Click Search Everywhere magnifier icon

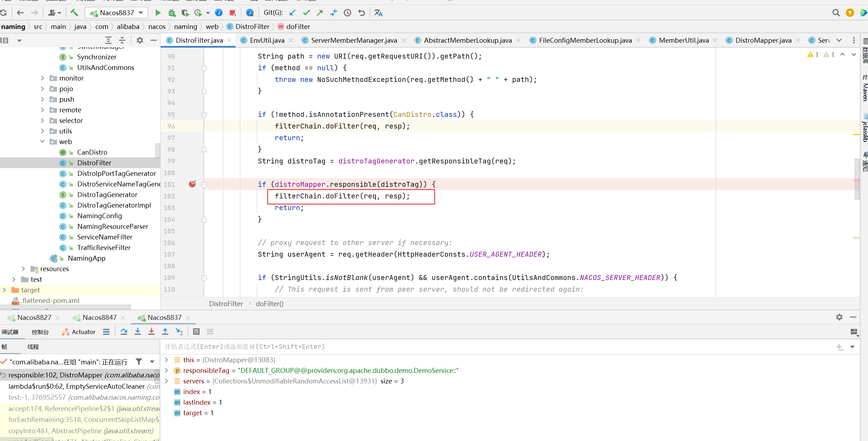point(836,13)
